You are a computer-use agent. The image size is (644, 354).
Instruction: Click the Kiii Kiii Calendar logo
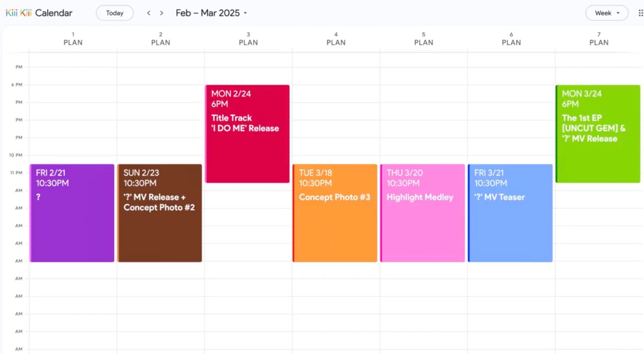[x=39, y=13]
